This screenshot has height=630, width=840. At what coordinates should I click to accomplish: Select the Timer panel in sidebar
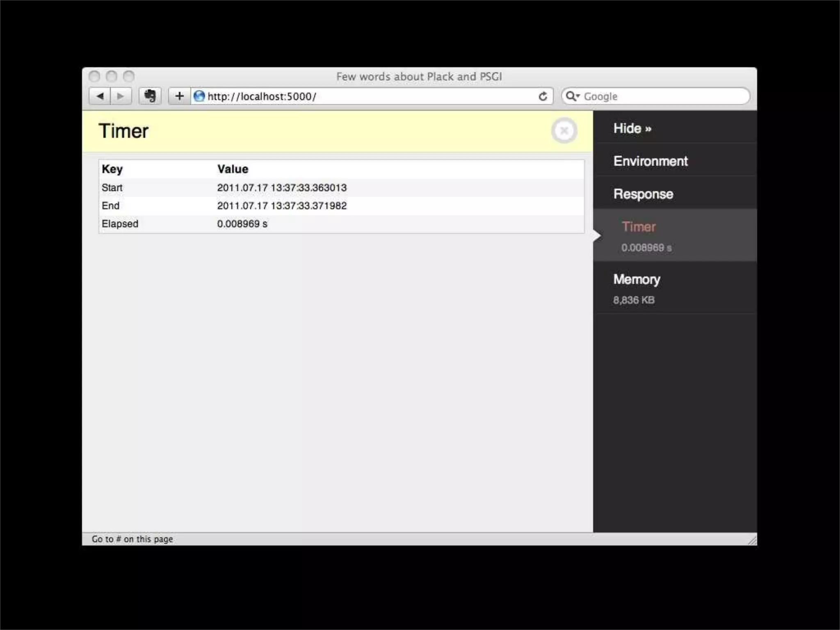pos(639,227)
